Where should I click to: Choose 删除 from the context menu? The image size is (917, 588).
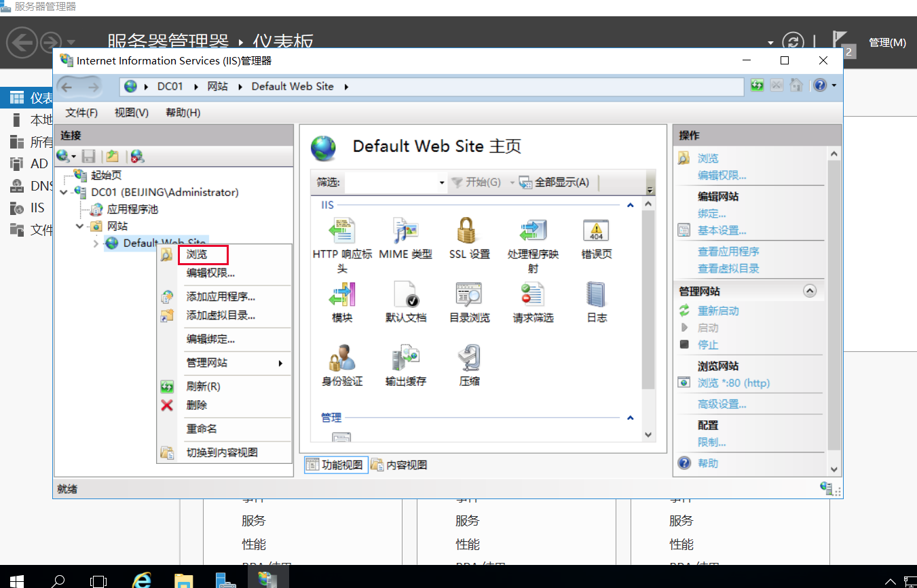pos(197,406)
